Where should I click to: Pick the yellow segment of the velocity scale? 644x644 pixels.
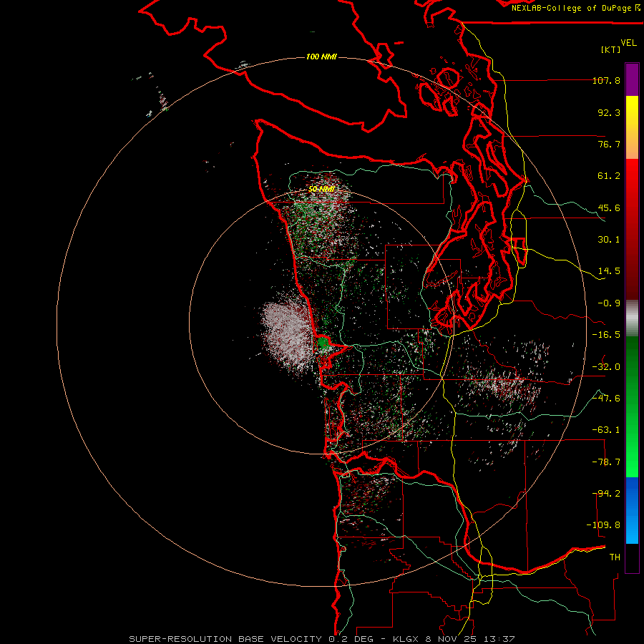point(632,111)
